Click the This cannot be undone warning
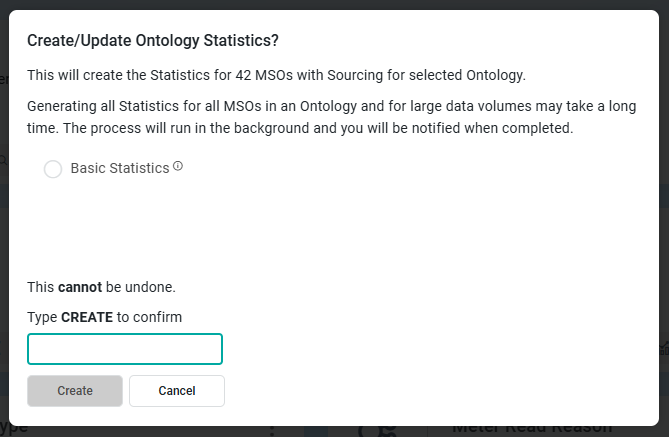The height and width of the screenshot is (437, 669). [x=101, y=287]
